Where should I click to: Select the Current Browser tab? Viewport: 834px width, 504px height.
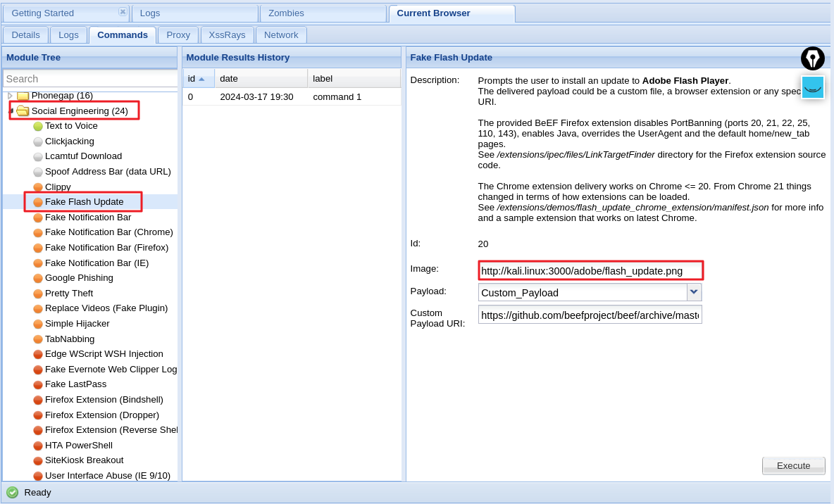coord(452,13)
